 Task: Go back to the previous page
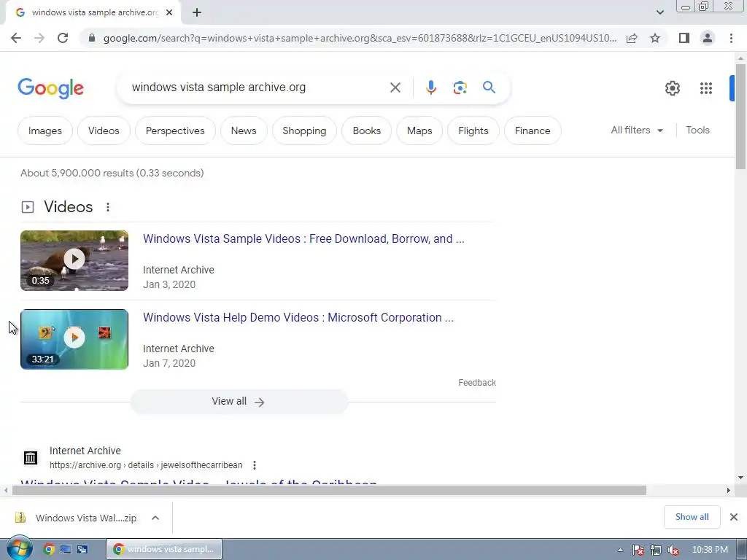pyautogui.click(x=16, y=38)
